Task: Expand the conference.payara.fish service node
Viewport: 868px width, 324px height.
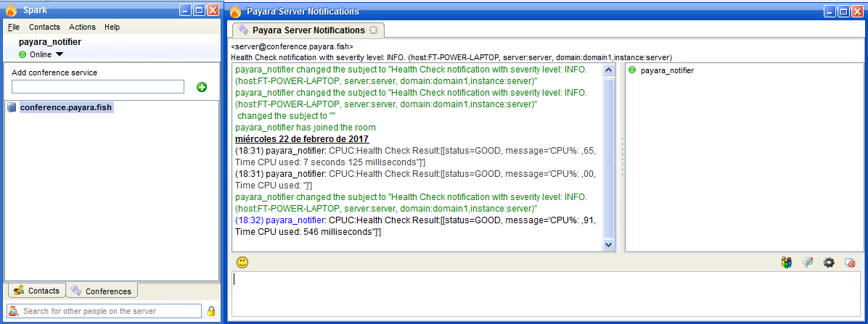Action: (x=12, y=107)
